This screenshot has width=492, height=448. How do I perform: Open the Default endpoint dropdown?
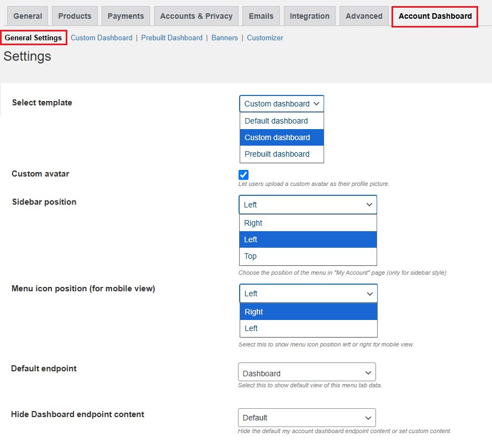306,373
